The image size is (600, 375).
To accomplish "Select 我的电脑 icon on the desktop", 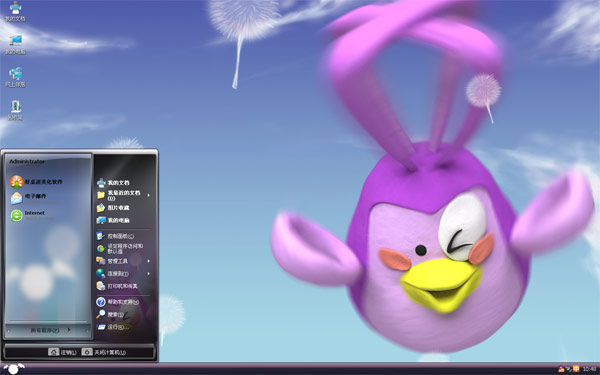I will pyautogui.click(x=15, y=44).
